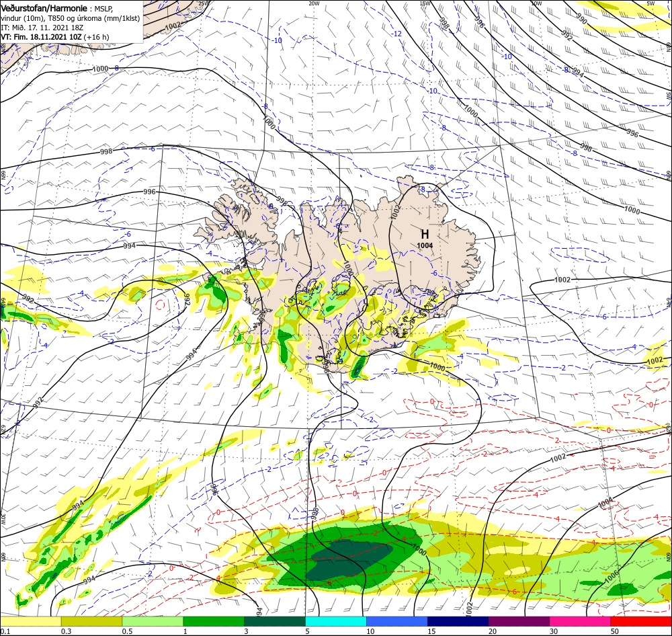The width and height of the screenshot is (672, 636).
Task: Click the 'IT: Mið. 17. 11. 2021 18Z' line
Action: pos(42,28)
